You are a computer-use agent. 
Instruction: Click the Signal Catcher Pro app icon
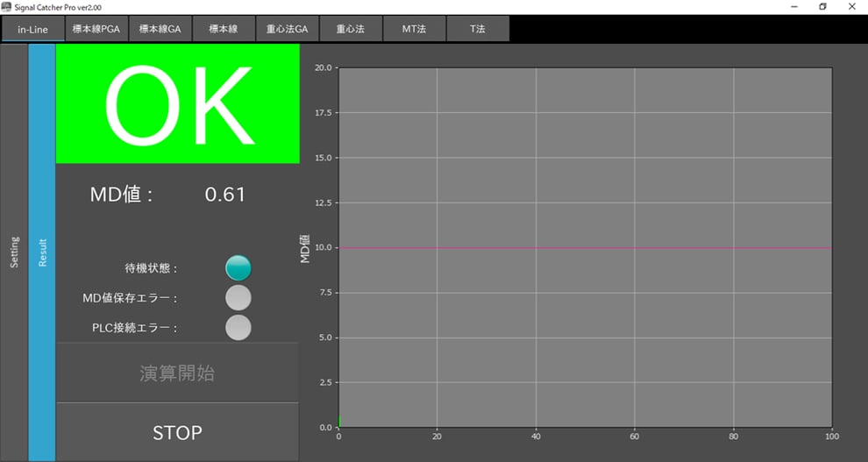[7, 7]
